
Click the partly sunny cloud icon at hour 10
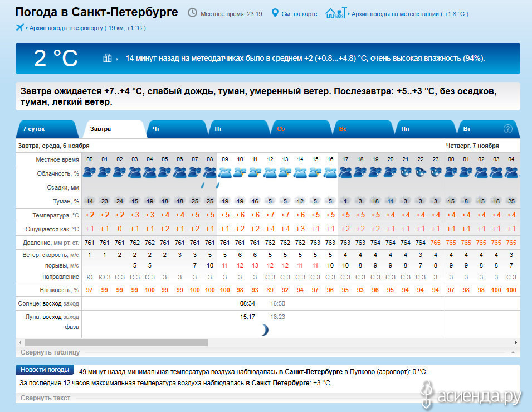click(240, 172)
